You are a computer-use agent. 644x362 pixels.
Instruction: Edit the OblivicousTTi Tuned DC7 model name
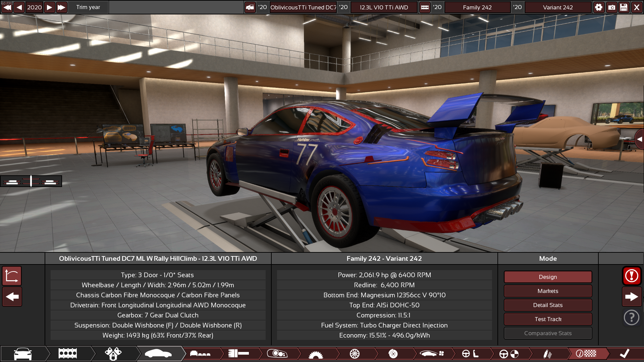(x=303, y=7)
